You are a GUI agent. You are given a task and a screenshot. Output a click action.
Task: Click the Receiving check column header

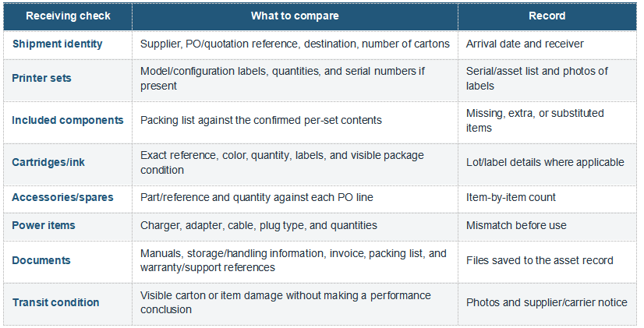68,16
